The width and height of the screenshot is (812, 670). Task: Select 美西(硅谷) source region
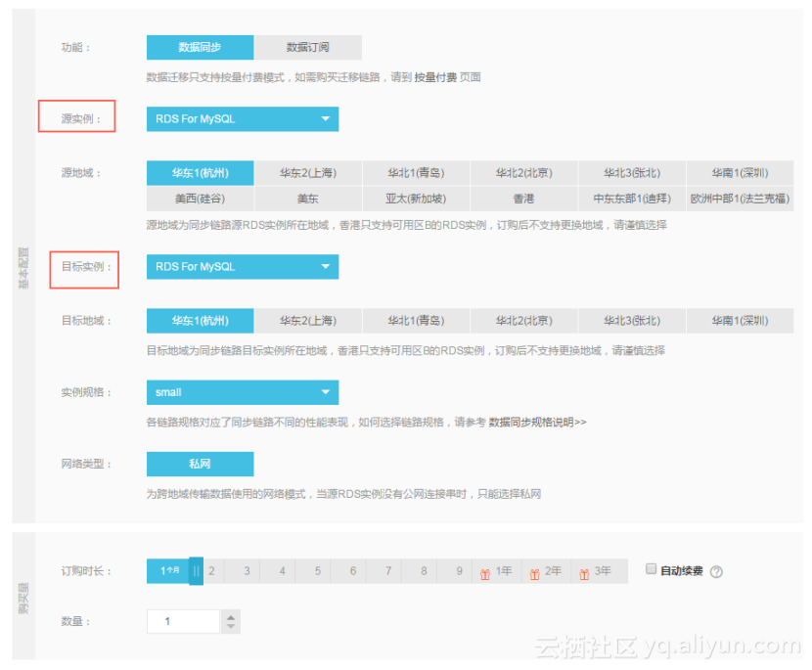[200, 199]
